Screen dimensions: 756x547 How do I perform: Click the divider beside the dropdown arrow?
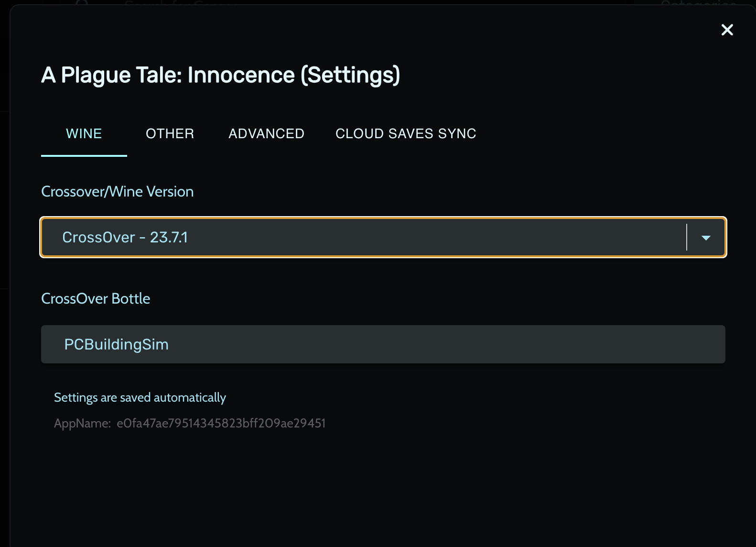tap(687, 238)
